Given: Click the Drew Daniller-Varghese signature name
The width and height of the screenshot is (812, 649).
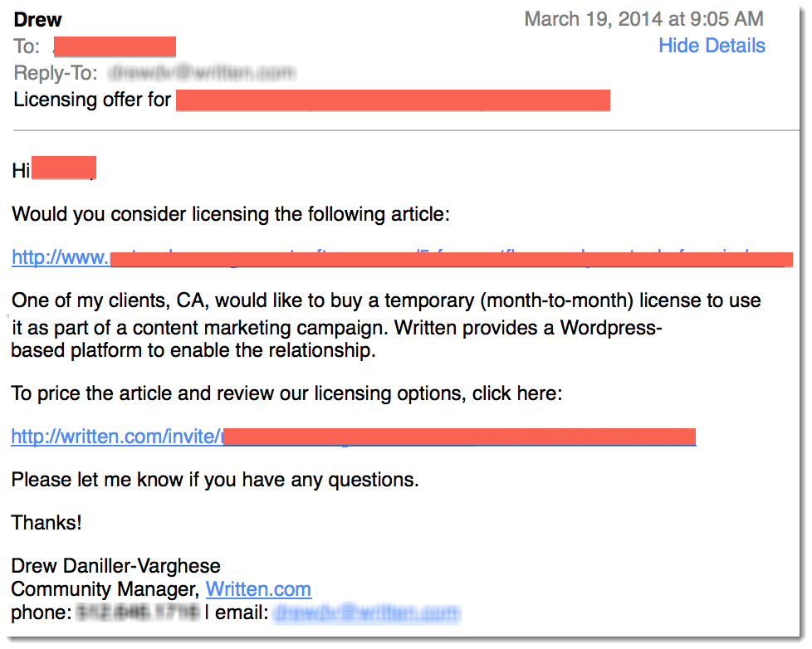Looking at the screenshot, I should (116, 566).
